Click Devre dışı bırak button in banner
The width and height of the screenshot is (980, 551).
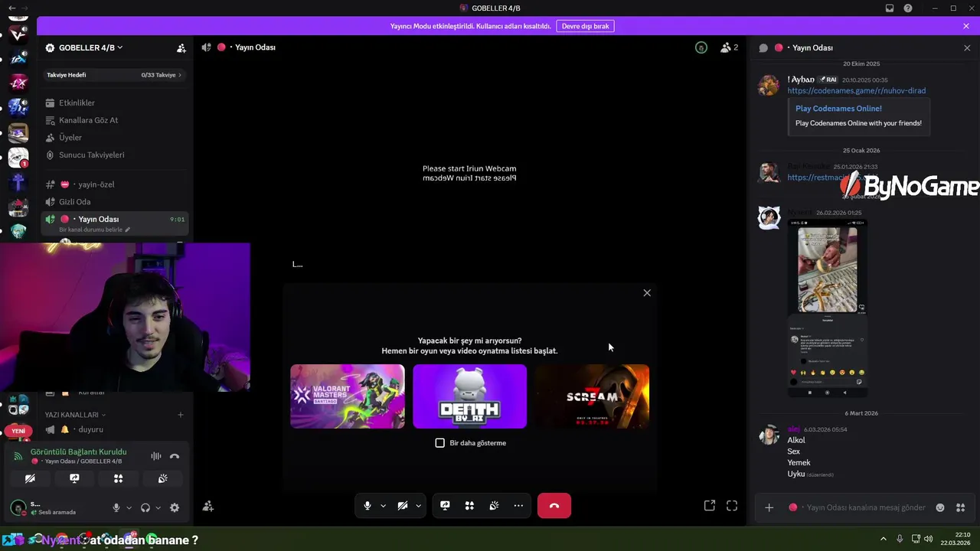point(585,26)
